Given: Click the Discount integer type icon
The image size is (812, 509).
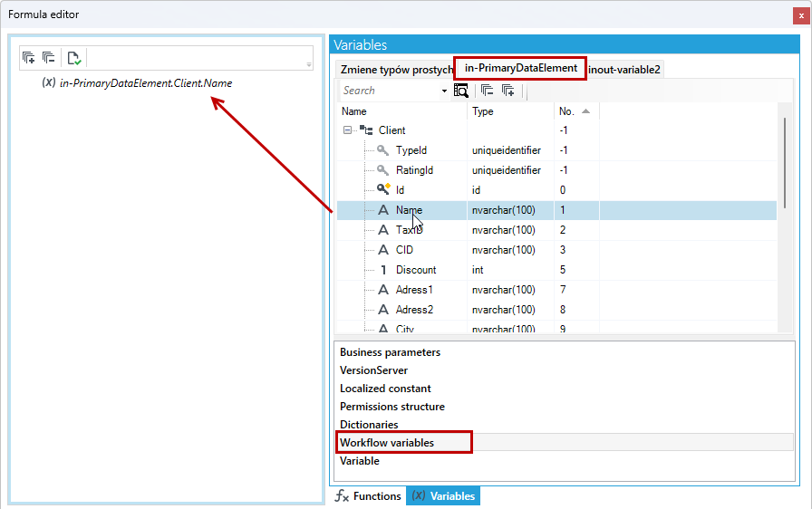Looking at the screenshot, I should click(x=383, y=270).
